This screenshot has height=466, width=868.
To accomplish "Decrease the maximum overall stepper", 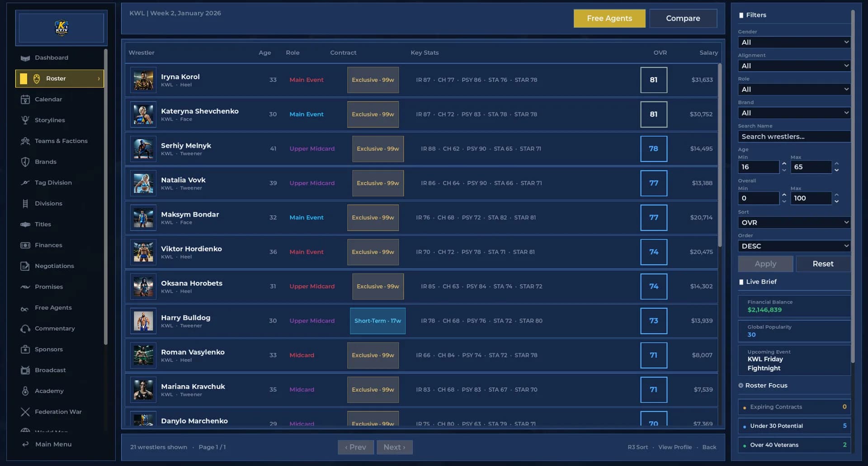I will (836, 201).
